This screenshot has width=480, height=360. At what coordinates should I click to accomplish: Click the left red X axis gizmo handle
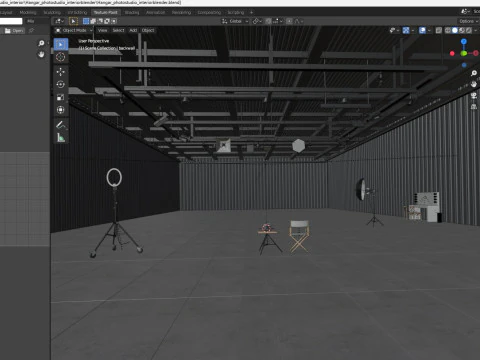[x=452, y=53]
